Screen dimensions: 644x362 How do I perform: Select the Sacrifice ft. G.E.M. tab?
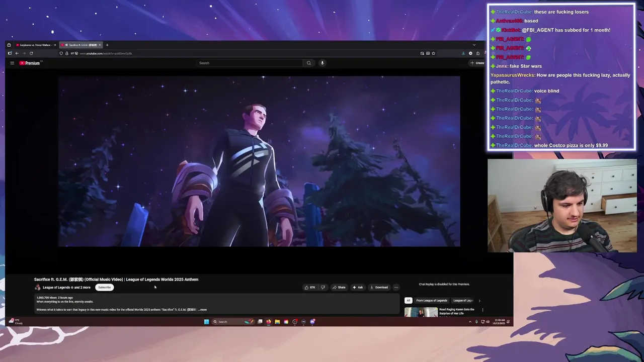[80, 45]
